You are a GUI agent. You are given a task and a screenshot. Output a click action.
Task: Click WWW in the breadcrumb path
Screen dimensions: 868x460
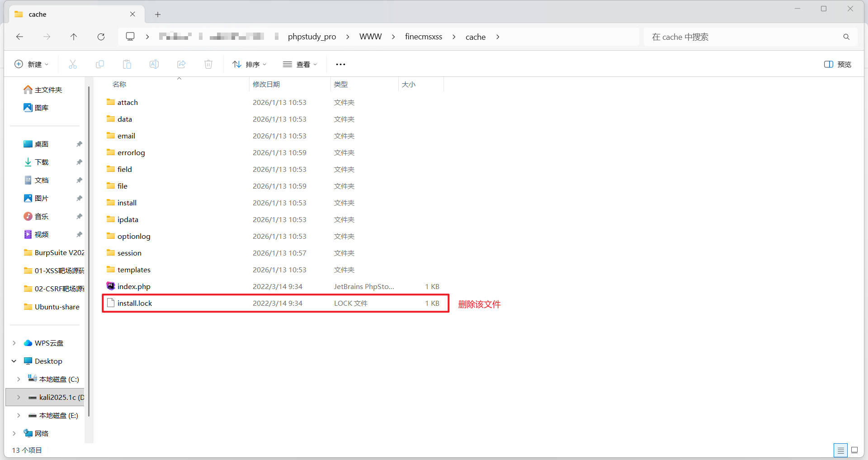tap(370, 37)
